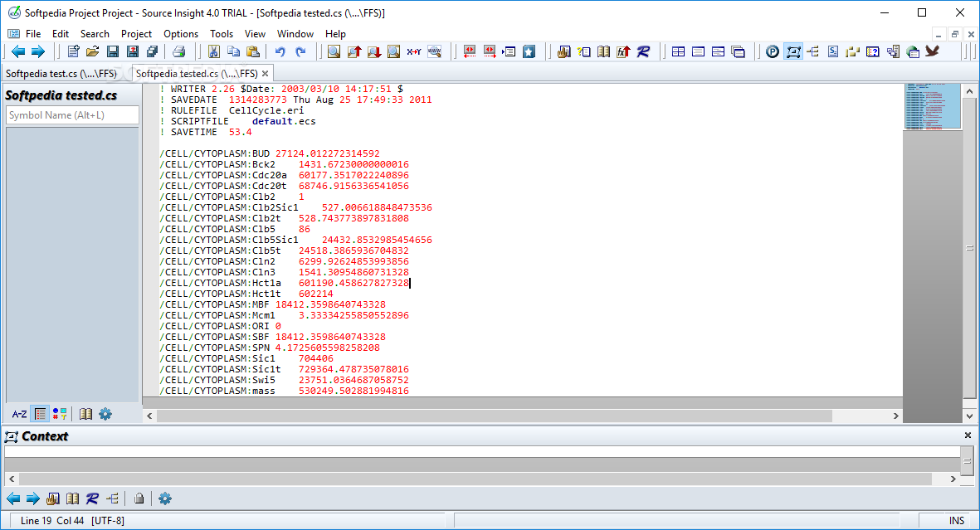Screen dimensions: 980x530
Task: Open the Project menu
Action: (x=136, y=34)
